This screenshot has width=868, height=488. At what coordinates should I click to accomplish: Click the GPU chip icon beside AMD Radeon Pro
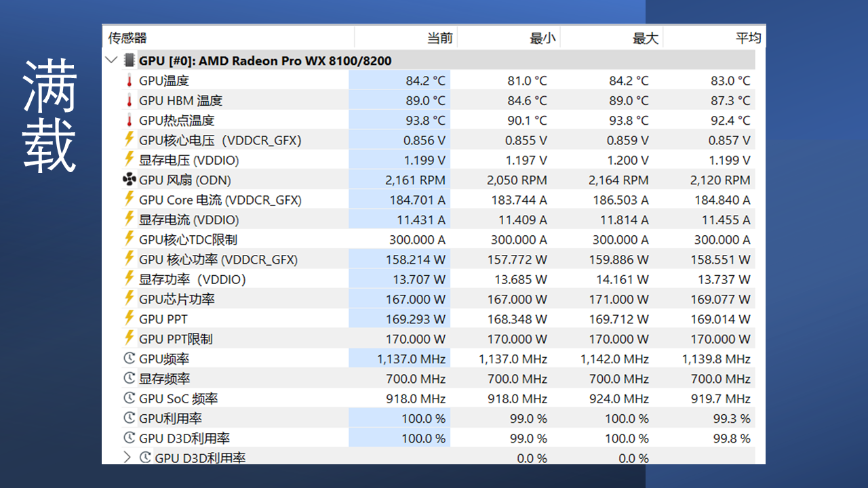(x=129, y=60)
